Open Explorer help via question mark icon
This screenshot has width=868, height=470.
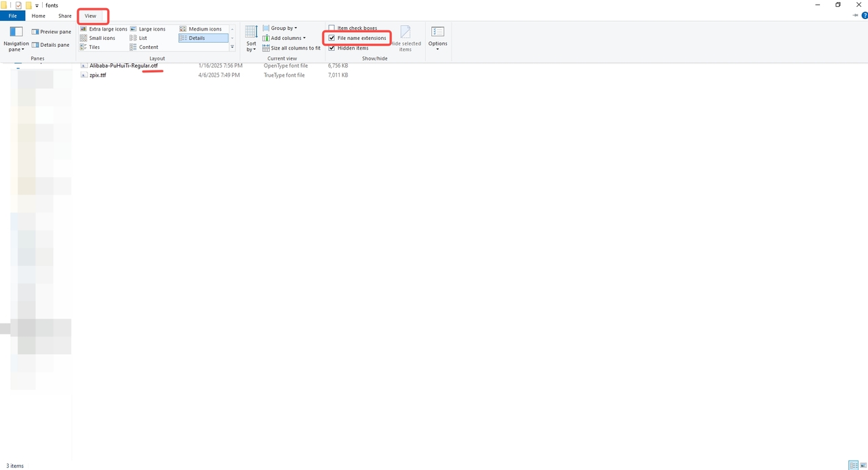[864, 15]
